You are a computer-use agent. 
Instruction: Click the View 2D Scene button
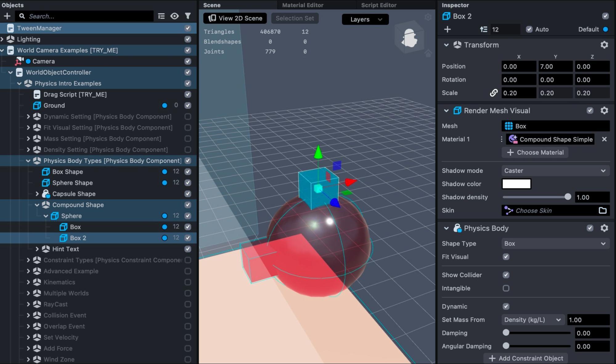click(235, 18)
